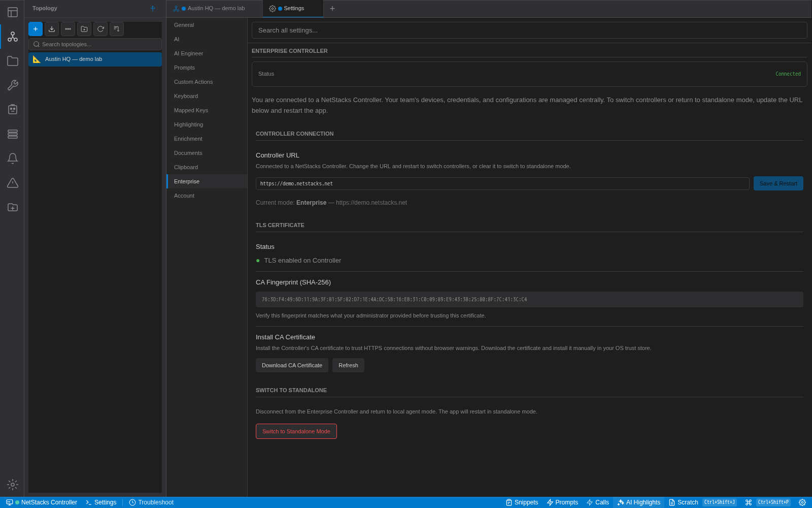Open the wrench tools icon in the sidebar
Image resolution: width=812 pixels, height=508 pixels.
click(x=13, y=85)
